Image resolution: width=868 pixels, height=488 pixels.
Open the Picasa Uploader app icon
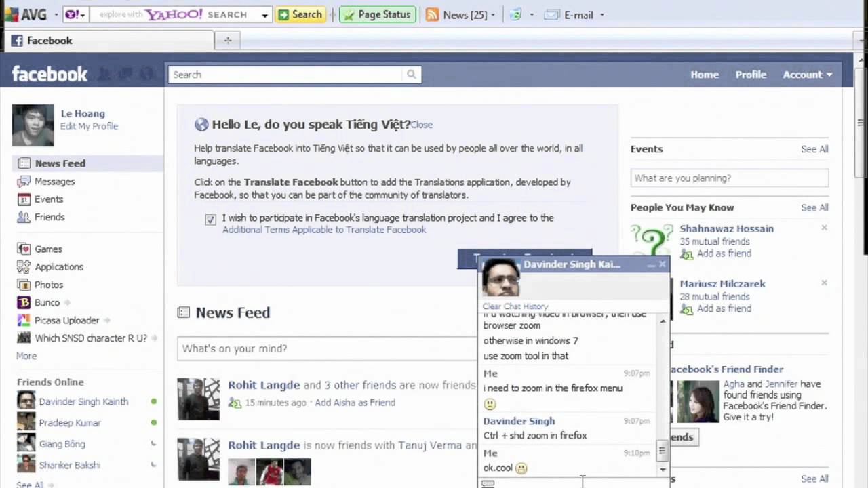pos(24,320)
